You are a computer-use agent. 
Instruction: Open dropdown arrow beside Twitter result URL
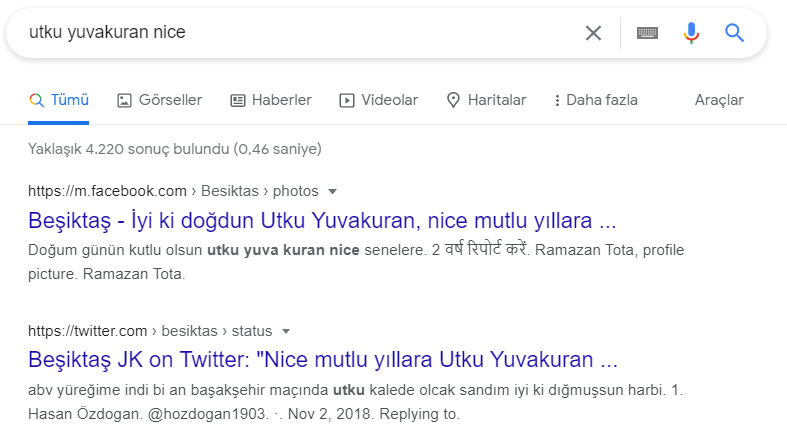click(x=286, y=331)
